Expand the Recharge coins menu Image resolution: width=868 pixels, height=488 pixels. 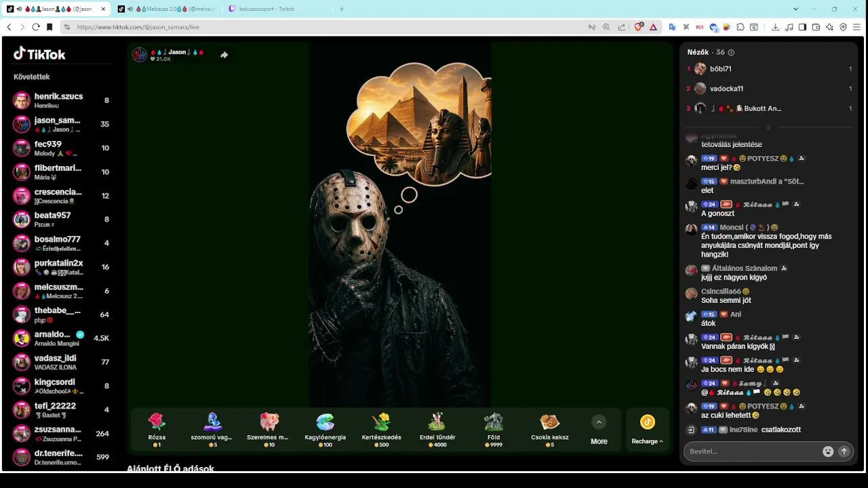coord(648,430)
